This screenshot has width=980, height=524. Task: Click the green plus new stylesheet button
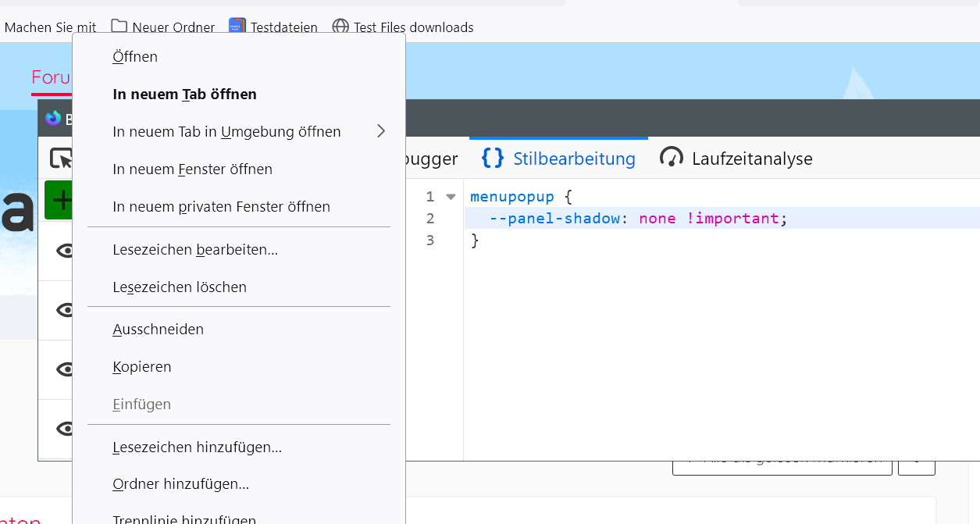(59, 201)
